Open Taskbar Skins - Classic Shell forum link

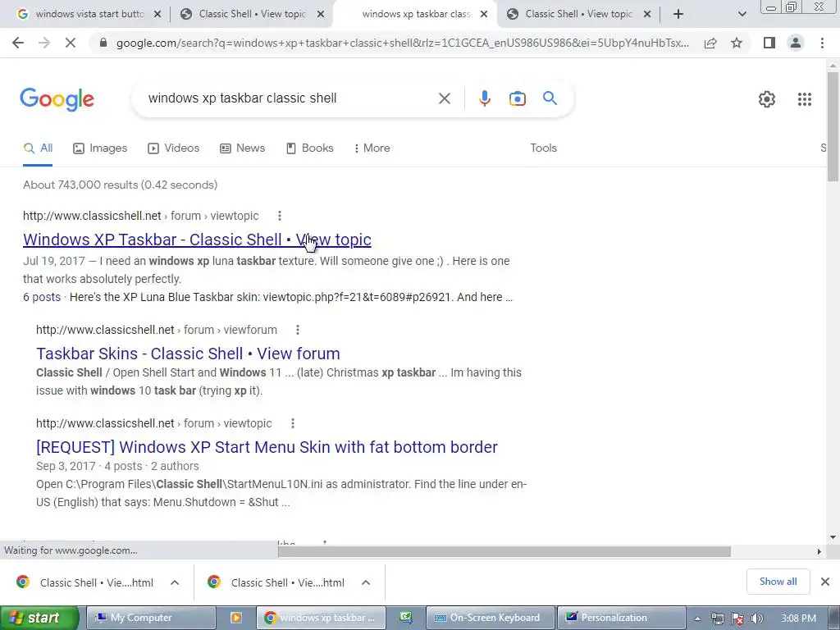[x=188, y=354]
